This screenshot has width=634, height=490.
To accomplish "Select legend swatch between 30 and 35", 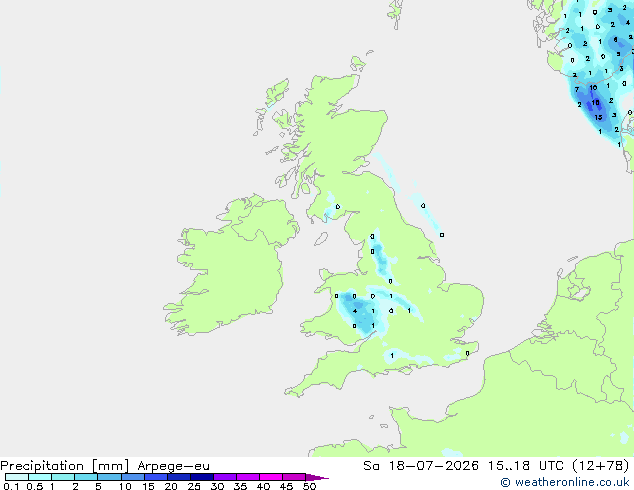I will [x=224, y=477].
